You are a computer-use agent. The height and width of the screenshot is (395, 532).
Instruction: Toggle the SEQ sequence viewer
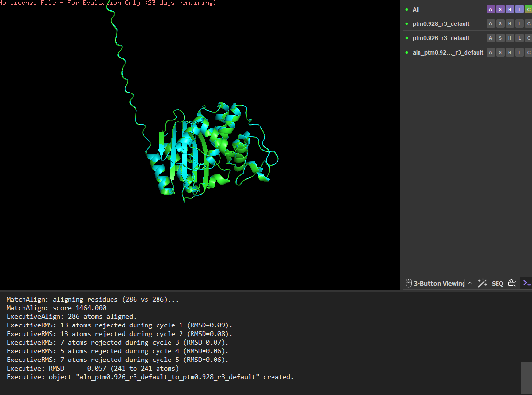(497, 283)
